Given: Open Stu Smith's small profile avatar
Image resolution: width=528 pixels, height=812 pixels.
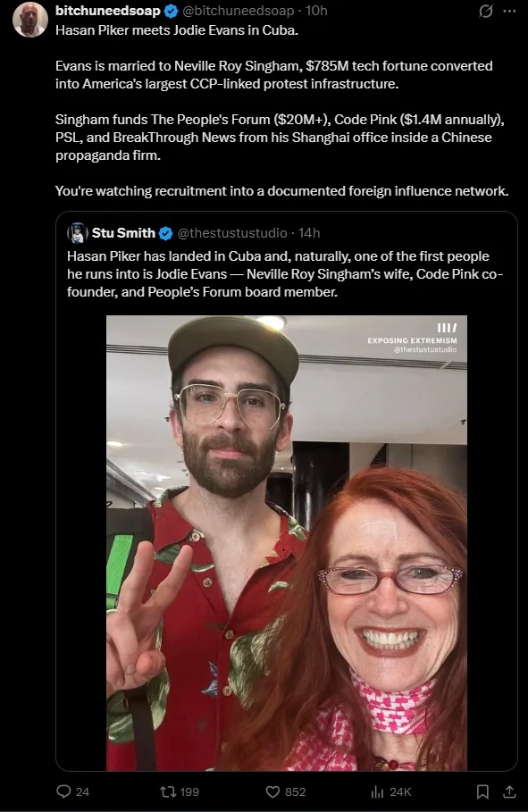Looking at the screenshot, I should 77,233.
